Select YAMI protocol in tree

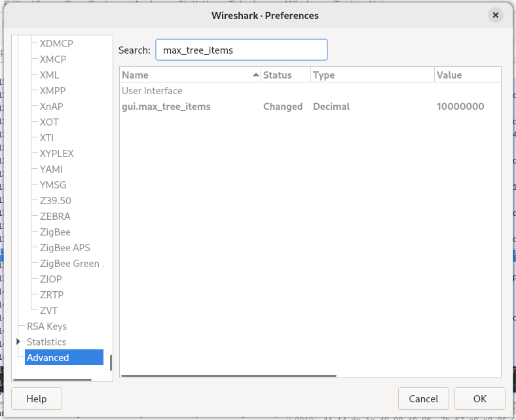tap(51, 169)
